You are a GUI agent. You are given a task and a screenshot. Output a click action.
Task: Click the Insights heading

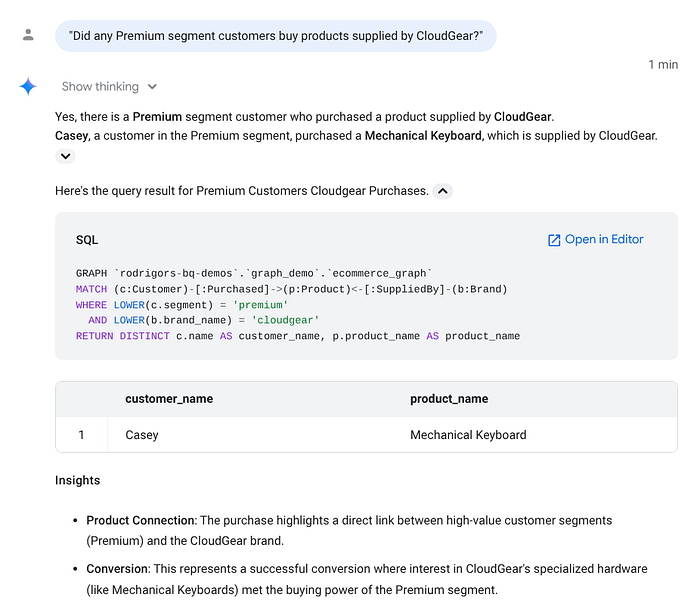pos(77,480)
